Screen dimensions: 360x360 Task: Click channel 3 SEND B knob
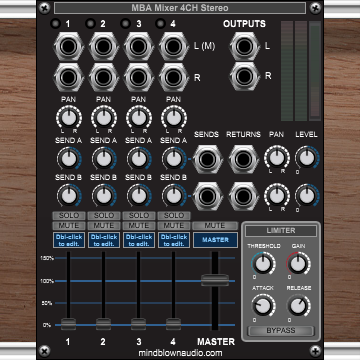pos(139,196)
